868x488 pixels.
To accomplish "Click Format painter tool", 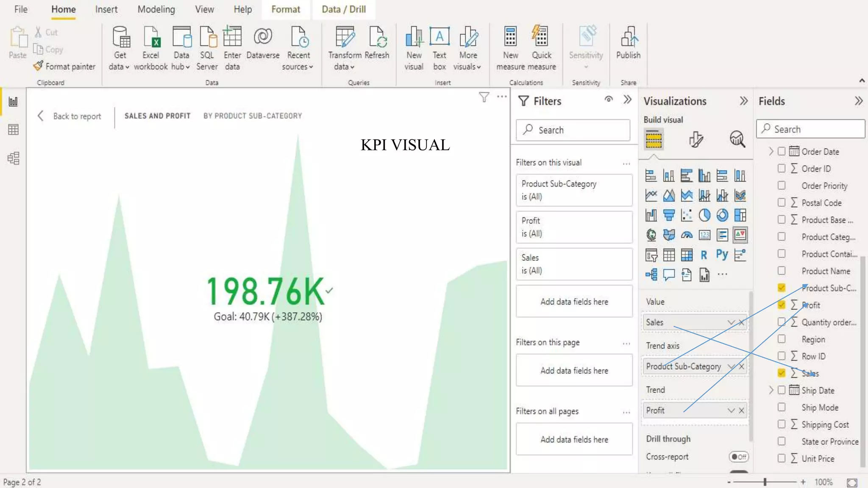I will point(64,67).
